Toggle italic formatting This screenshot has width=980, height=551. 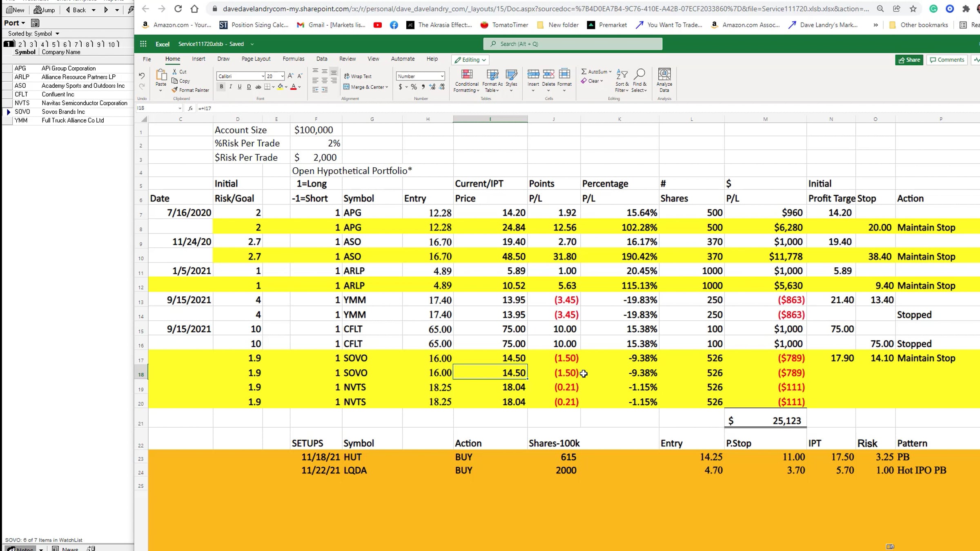(231, 87)
